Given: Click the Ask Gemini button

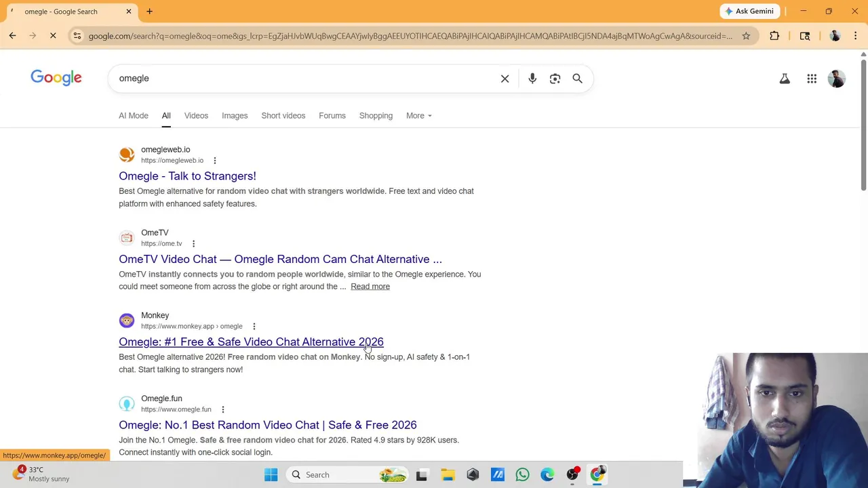Looking at the screenshot, I should tap(749, 11).
